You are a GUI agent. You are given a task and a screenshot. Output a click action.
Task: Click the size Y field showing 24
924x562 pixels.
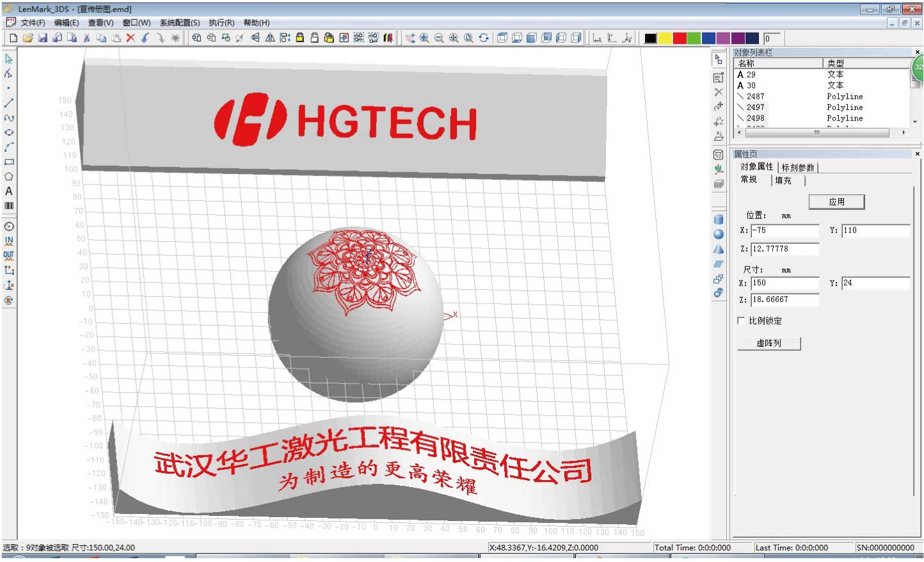(875, 283)
